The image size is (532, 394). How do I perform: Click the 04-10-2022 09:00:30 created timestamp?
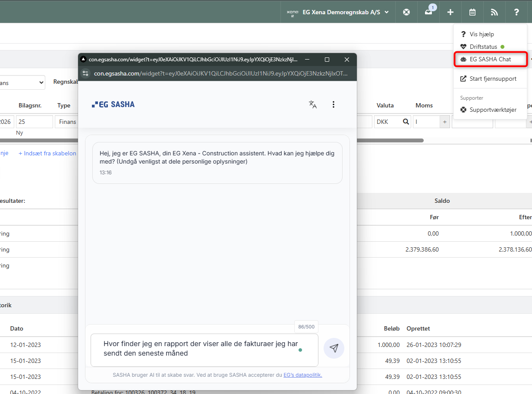(x=434, y=392)
